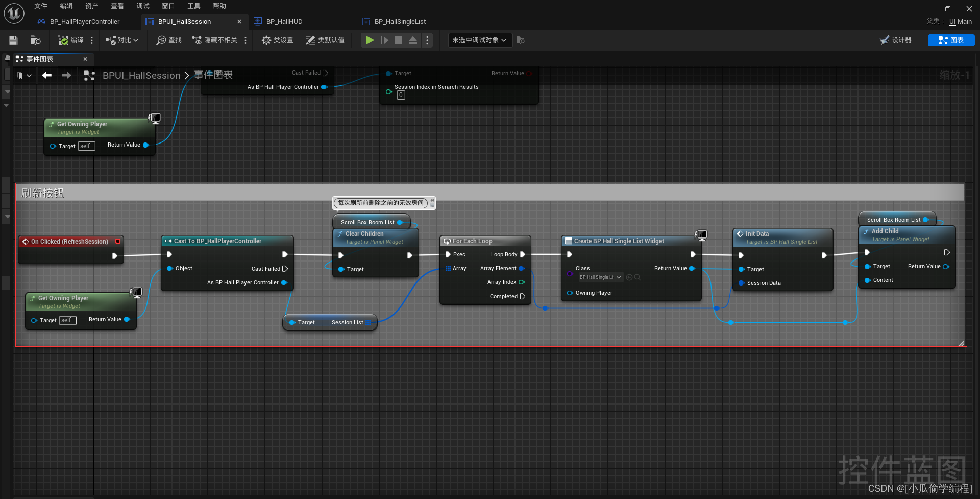The height and width of the screenshot is (499, 980).
Task: Click the Browse to asset icon
Action: coord(35,40)
